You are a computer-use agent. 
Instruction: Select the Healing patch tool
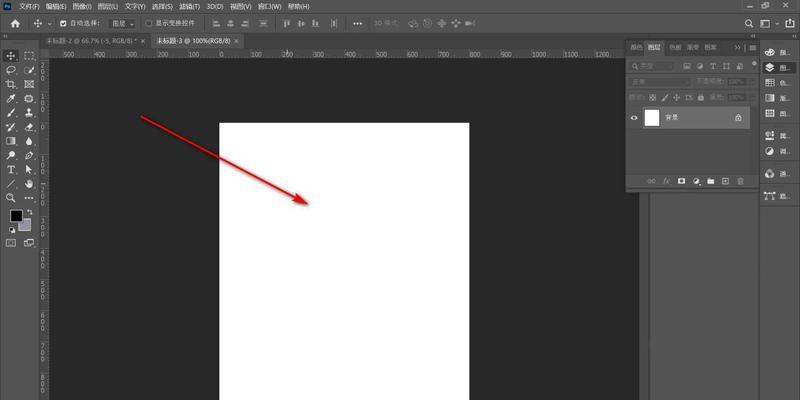click(29, 98)
